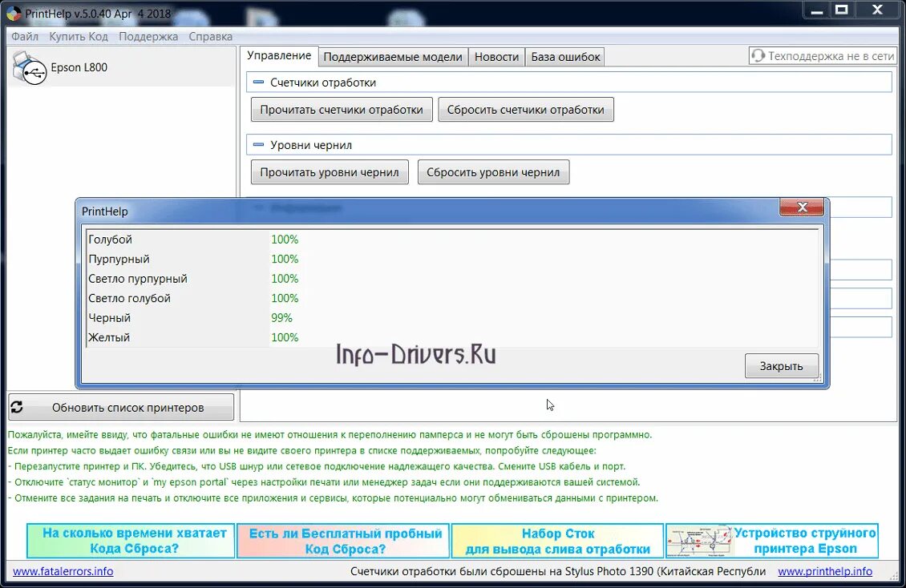Close the PrintHelp ink levels dialog
906x588 pixels.
pyautogui.click(x=802, y=207)
